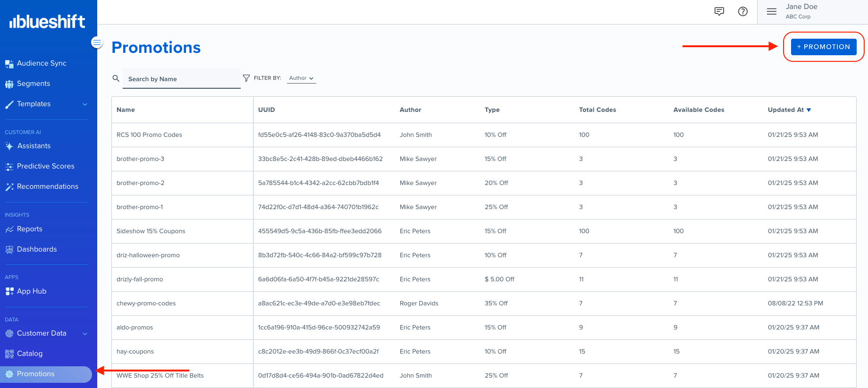Expand the Templates submenu chevron
This screenshot has height=388, width=868.
pos(85,104)
